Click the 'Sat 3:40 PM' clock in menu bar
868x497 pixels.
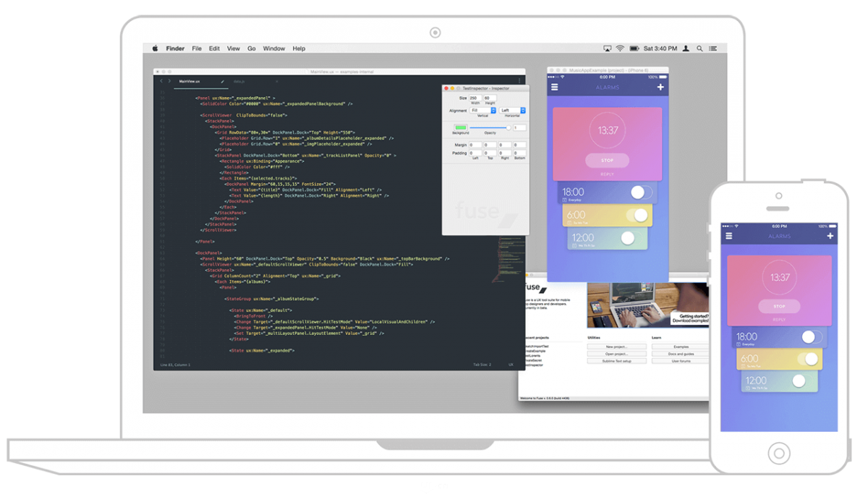[661, 48]
